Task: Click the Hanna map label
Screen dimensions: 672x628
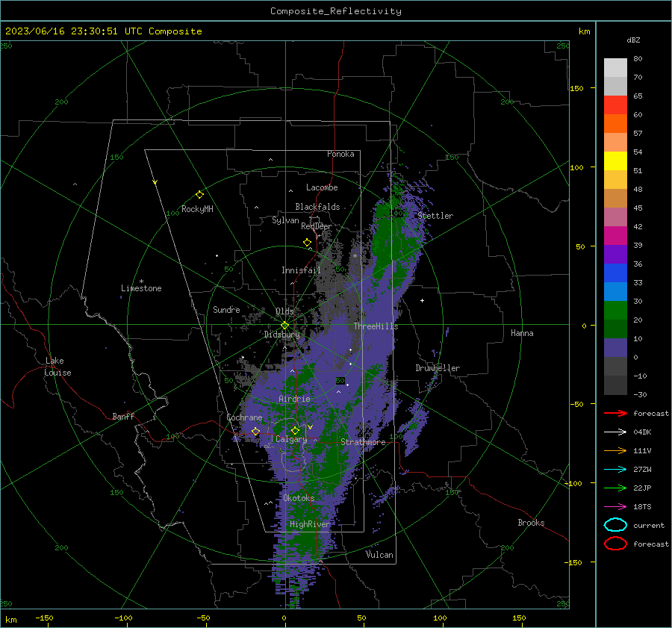Action: tap(522, 333)
